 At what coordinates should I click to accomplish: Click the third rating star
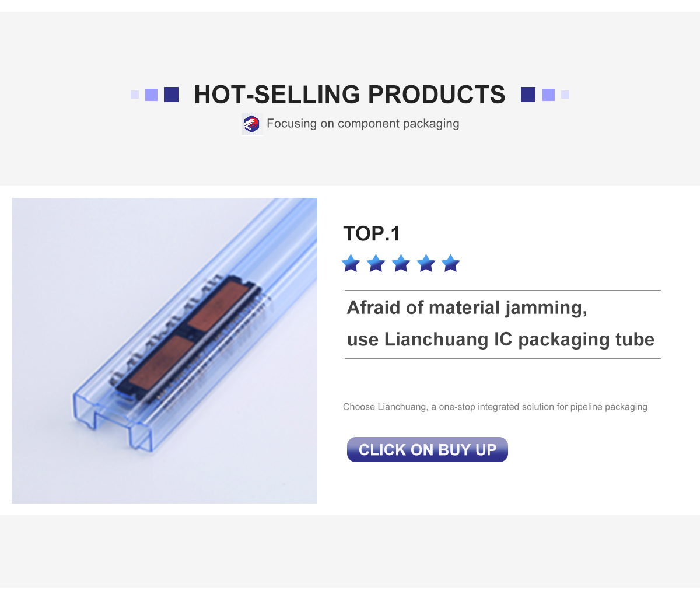pos(401,263)
